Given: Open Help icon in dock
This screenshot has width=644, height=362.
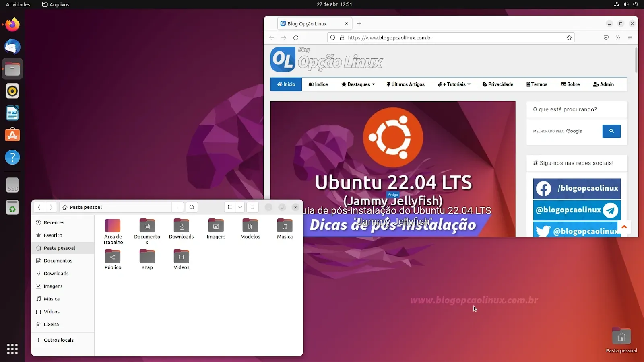Looking at the screenshot, I should [x=12, y=157].
